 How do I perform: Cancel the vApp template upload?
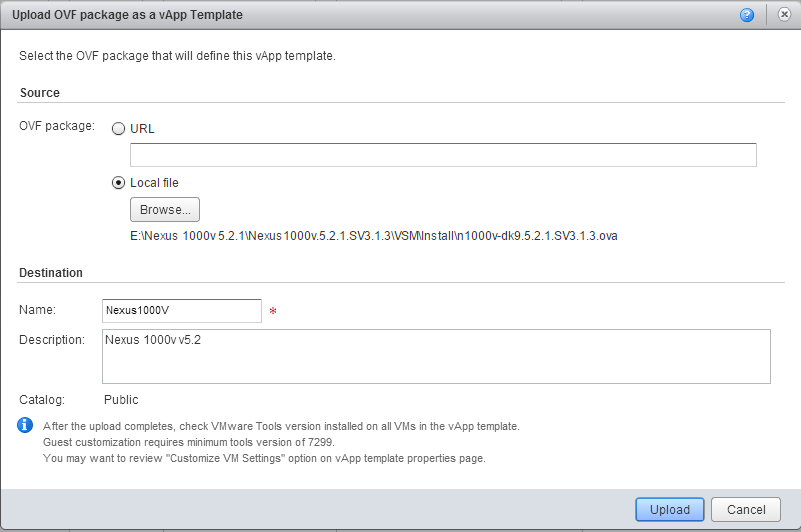[x=746, y=509]
